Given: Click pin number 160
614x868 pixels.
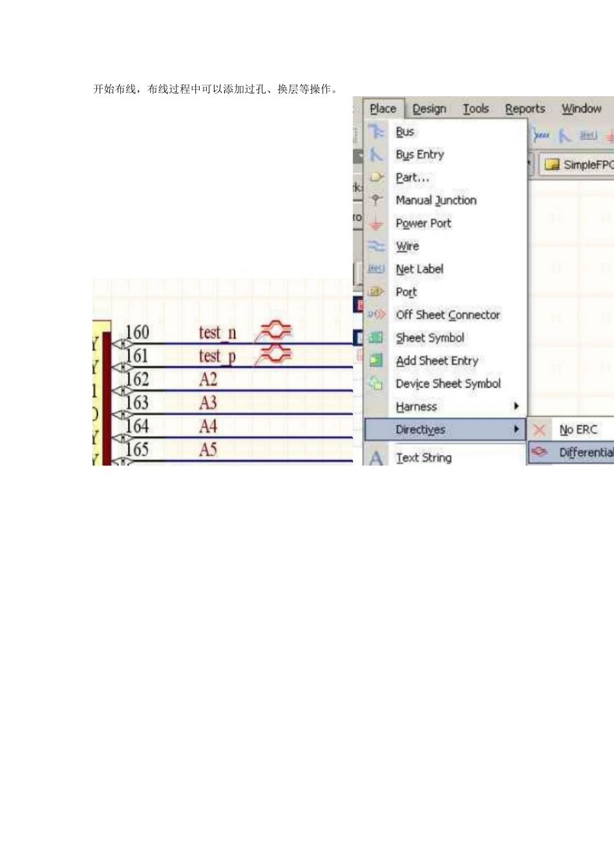Looking at the screenshot, I should 137,332.
